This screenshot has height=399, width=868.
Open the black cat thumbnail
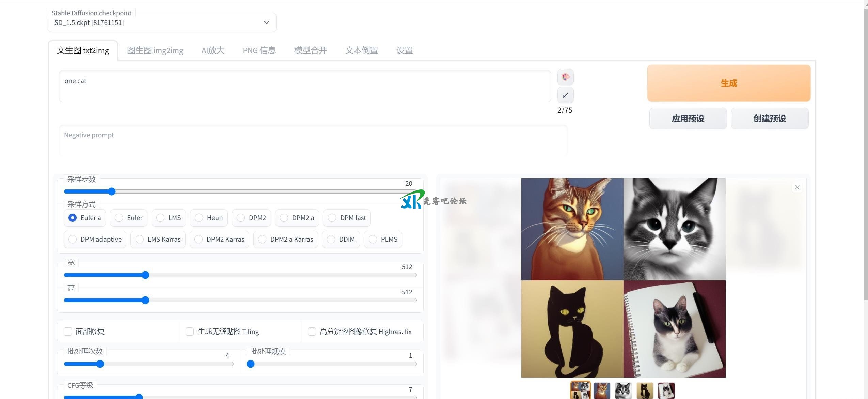pyautogui.click(x=645, y=390)
